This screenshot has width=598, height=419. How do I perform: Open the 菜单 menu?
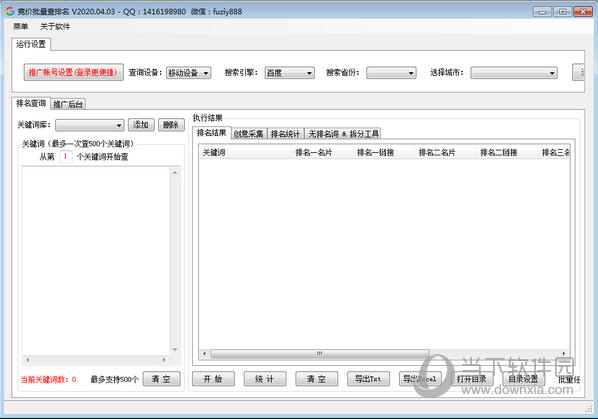[21, 26]
